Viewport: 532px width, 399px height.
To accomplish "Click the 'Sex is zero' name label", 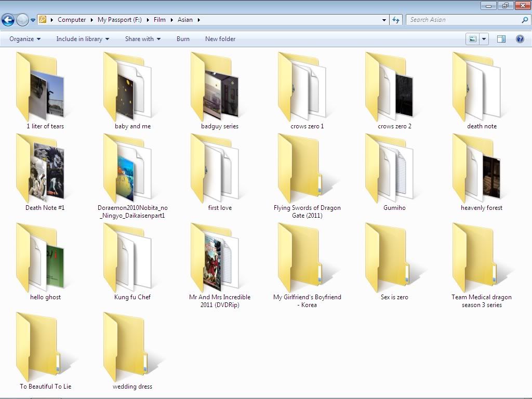I will [x=394, y=297].
